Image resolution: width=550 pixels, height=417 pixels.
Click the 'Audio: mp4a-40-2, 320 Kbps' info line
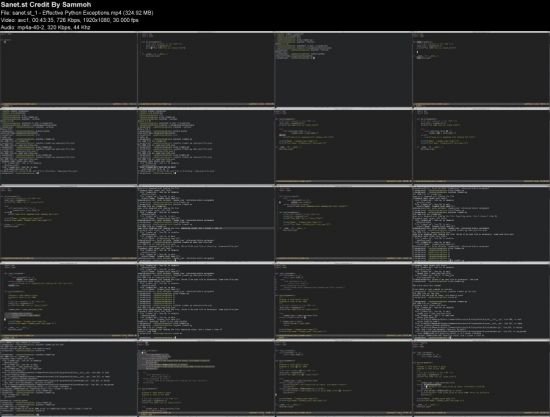[x=46, y=27]
